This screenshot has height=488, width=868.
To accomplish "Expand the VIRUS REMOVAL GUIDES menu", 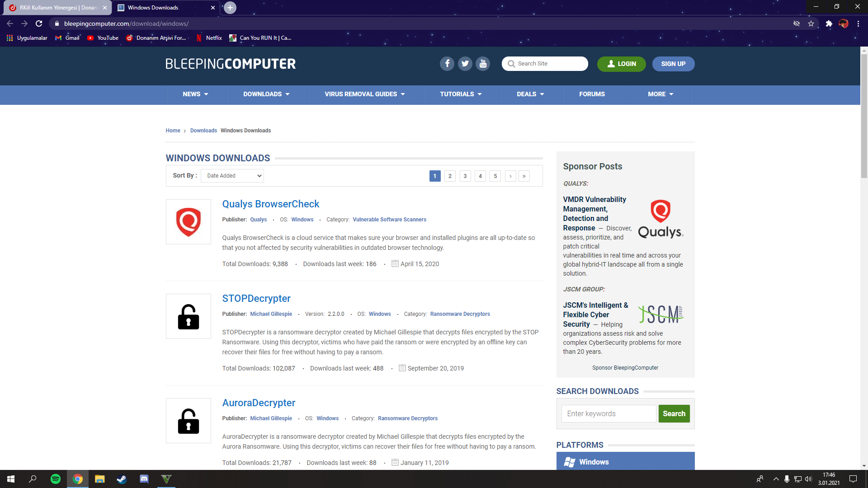I will click(x=365, y=94).
